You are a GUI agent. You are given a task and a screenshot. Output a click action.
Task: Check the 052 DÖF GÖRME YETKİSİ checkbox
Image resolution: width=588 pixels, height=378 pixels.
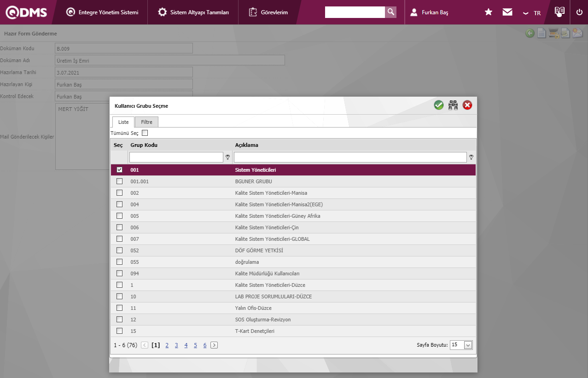(120, 250)
